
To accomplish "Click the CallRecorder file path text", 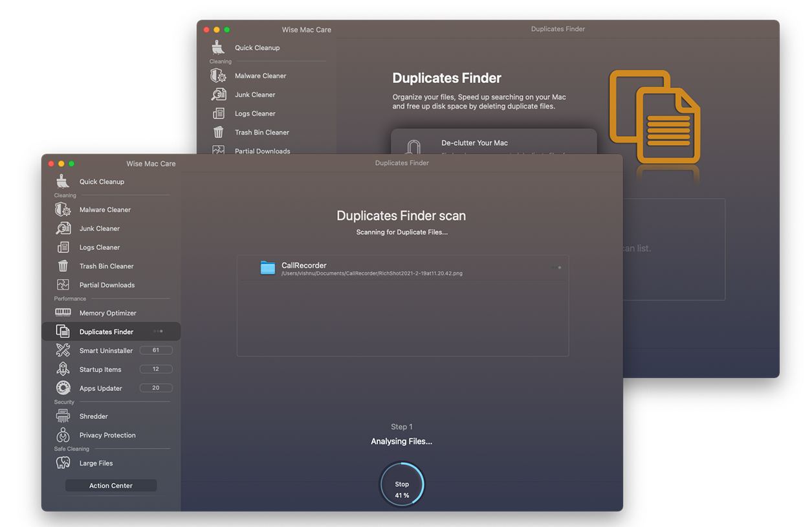I will 372,274.
